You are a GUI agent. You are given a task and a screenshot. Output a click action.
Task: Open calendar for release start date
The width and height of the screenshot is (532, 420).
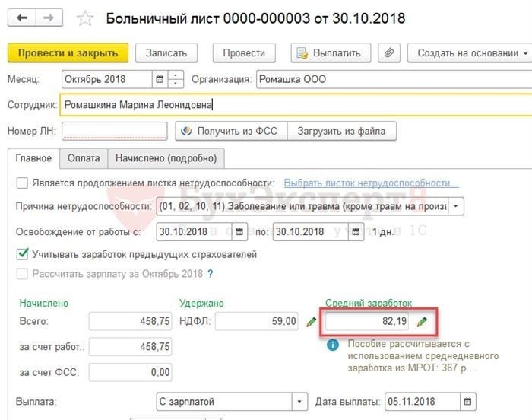[239, 232]
